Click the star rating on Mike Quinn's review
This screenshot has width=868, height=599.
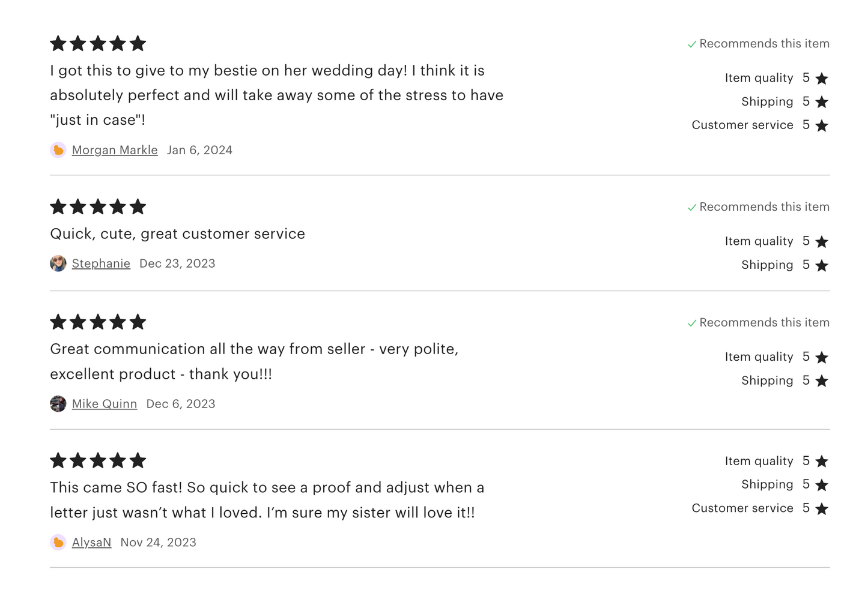pyautogui.click(x=98, y=322)
